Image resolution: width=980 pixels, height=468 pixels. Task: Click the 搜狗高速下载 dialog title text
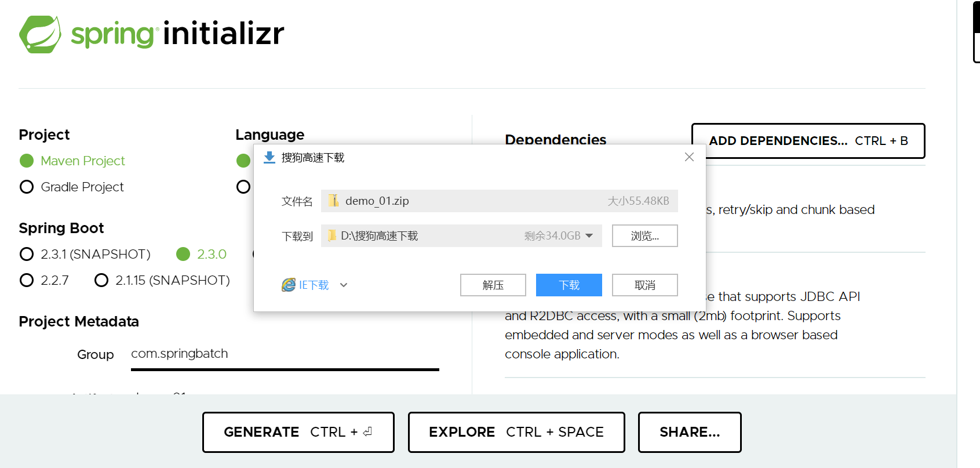click(313, 158)
